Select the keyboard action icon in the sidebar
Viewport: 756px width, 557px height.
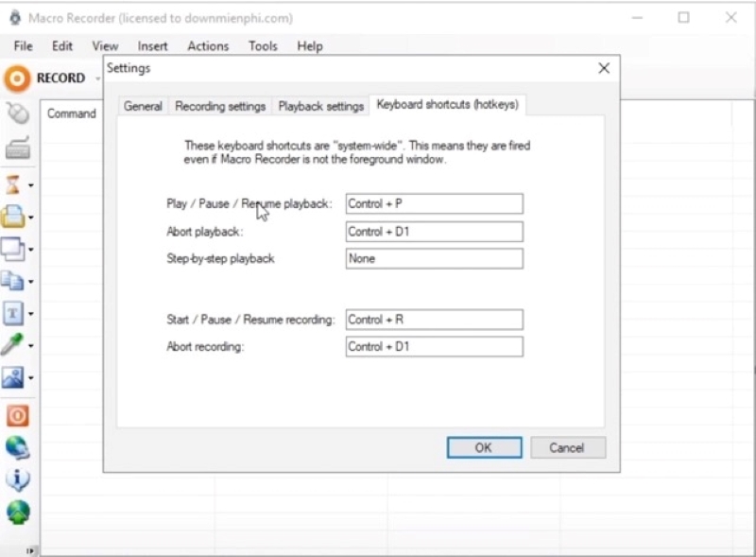[x=17, y=148]
